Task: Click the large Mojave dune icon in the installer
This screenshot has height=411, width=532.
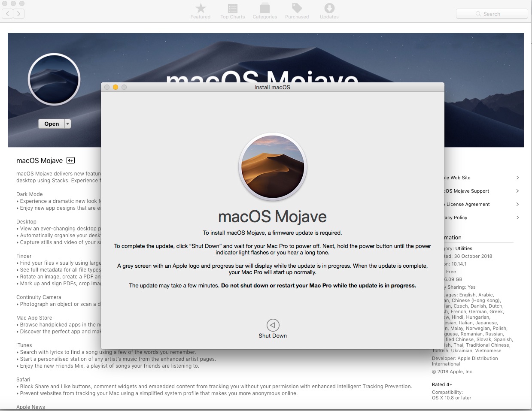Action: point(273,166)
